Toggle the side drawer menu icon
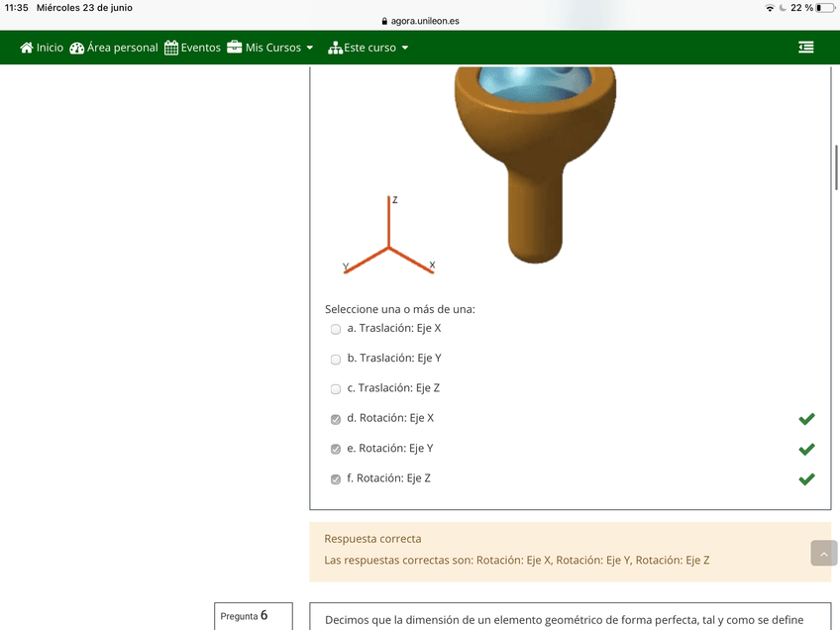Screen dimensions: 840x630 806,48
